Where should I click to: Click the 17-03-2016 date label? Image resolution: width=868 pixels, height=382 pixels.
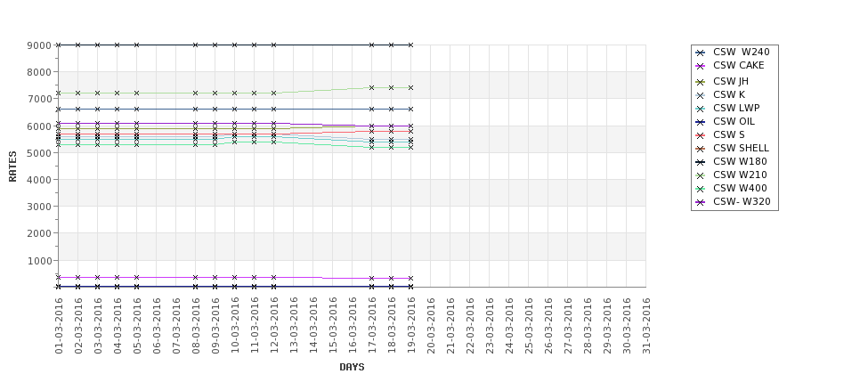pos(372,326)
